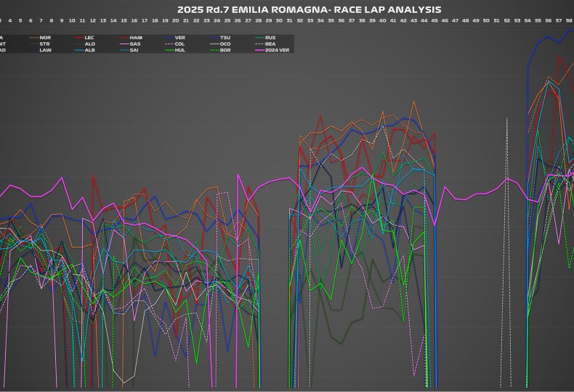Click the NOR legend entry

pyautogui.click(x=45, y=37)
